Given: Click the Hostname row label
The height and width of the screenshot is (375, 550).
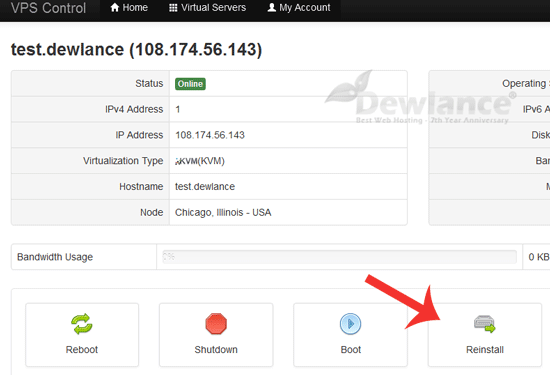Looking at the screenshot, I should tap(141, 187).
